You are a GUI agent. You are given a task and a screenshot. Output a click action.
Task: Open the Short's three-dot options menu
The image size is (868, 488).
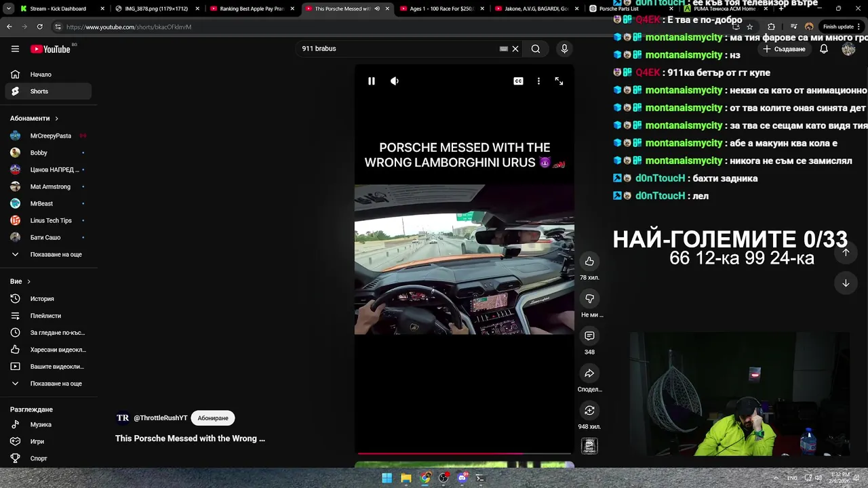pos(538,81)
